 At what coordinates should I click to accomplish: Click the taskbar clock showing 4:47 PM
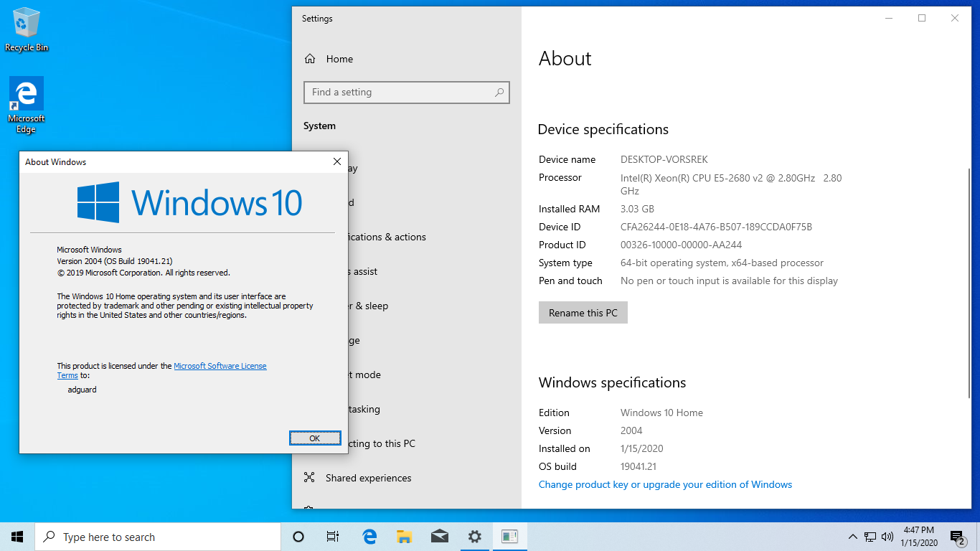918,537
